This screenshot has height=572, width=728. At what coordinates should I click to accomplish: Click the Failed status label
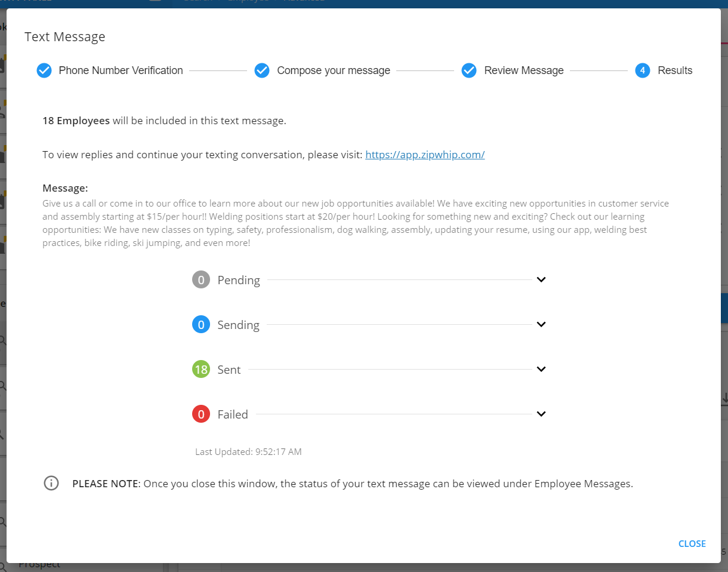(233, 414)
